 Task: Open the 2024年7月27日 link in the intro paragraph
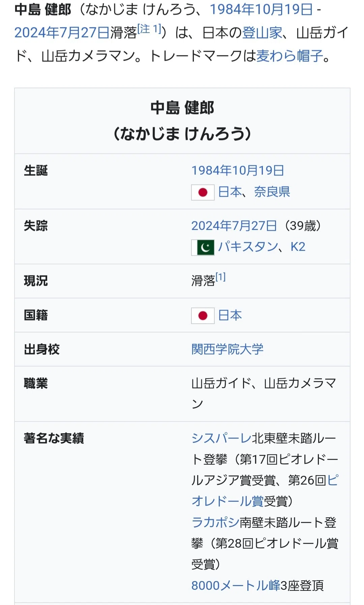click(62, 33)
